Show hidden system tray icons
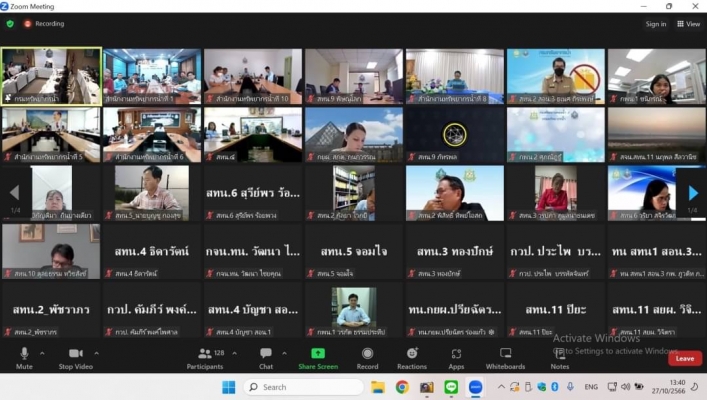Image resolution: width=707 pixels, height=400 pixels. click(501, 387)
